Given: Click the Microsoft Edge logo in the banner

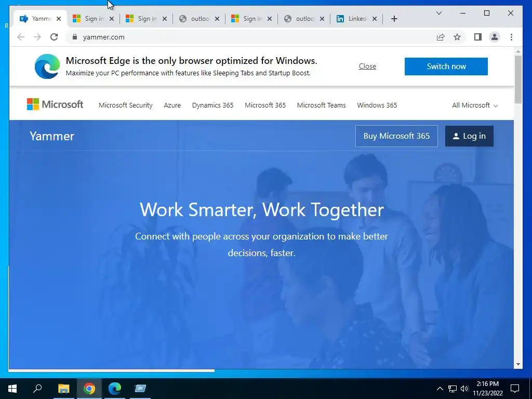Looking at the screenshot, I should (47, 66).
